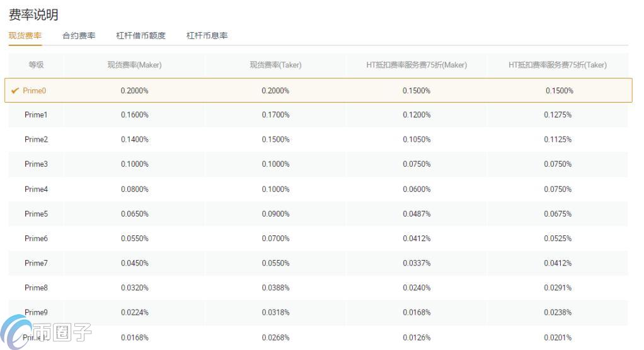Click Prime8 HT Maker fee 0.0240%
This screenshot has width=644, height=350.
pyautogui.click(x=417, y=288)
